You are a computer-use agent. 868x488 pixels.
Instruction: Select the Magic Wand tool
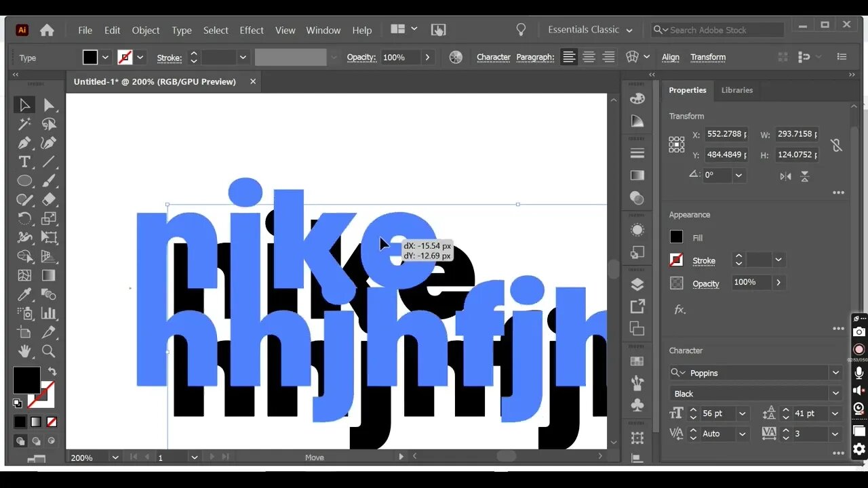click(24, 124)
